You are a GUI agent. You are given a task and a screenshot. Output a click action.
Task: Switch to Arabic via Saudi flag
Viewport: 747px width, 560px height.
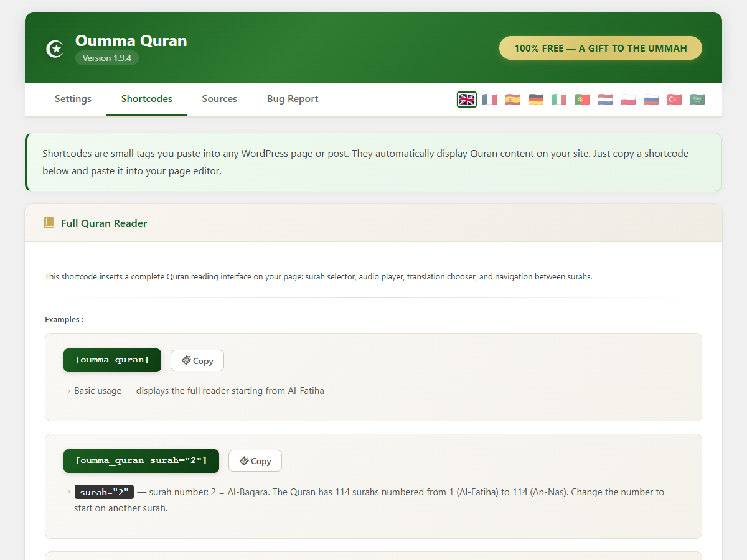click(x=697, y=100)
